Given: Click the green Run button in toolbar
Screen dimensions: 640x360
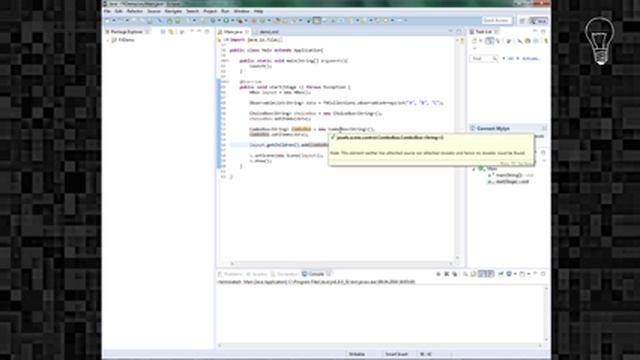Looking at the screenshot, I should (x=226, y=20).
